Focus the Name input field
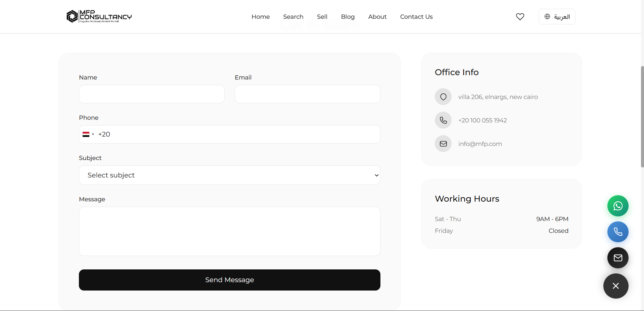 pyautogui.click(x=151, y=94)
